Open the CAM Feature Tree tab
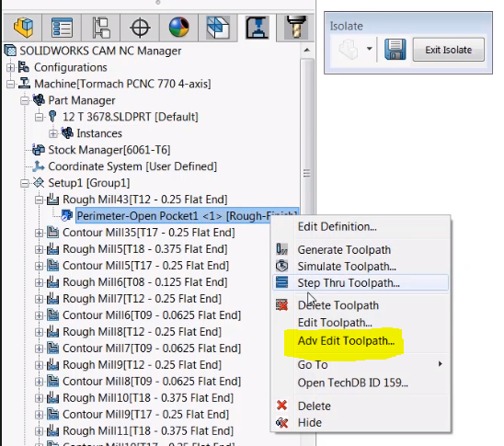 coord(218,28)
